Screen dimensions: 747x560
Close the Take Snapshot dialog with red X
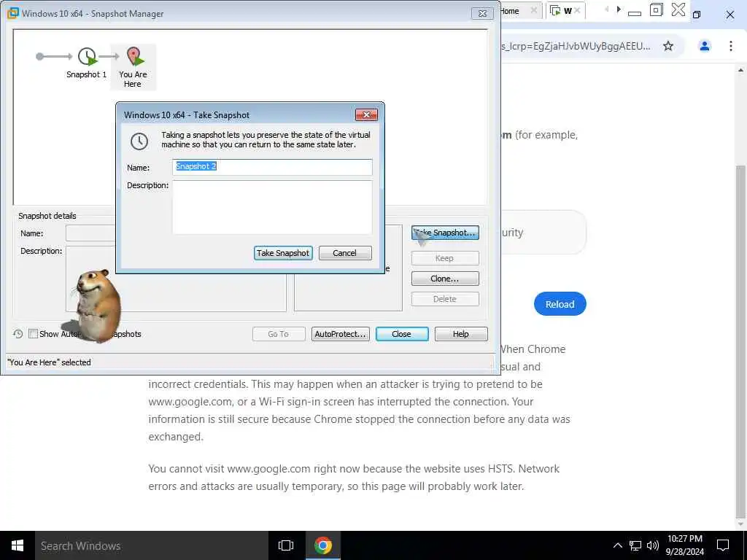click(366, 114)
